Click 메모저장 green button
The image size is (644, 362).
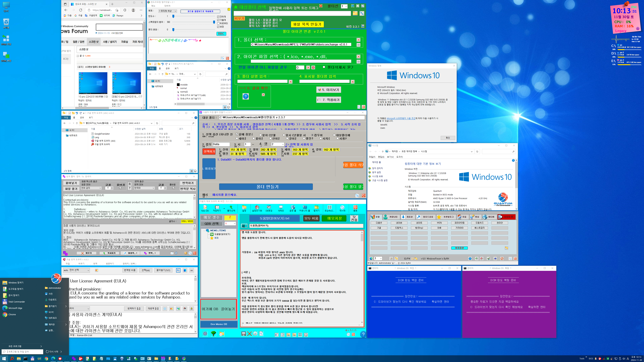click(x=335, y=218)
